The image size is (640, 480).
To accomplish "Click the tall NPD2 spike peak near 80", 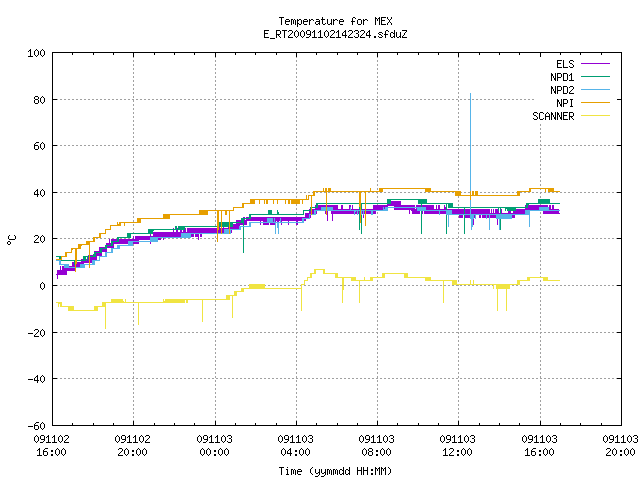I will 470,95.
